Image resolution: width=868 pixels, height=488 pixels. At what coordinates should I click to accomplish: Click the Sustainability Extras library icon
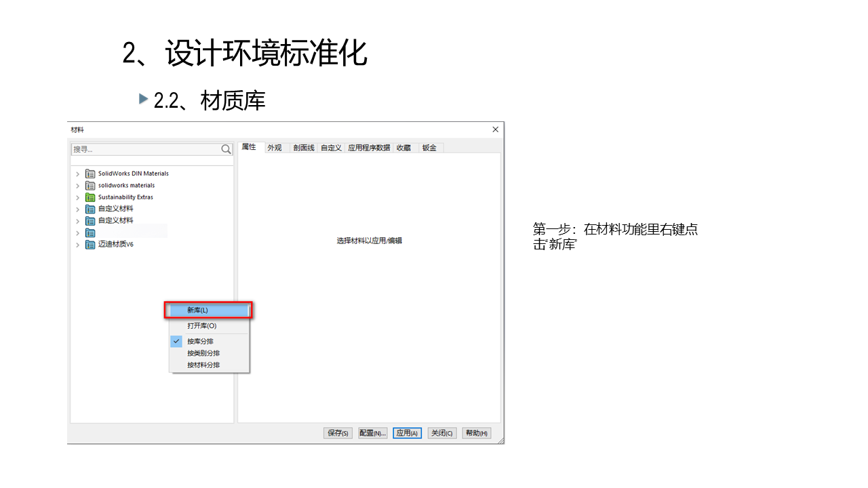pyautogui.click(x=90, y=197)
